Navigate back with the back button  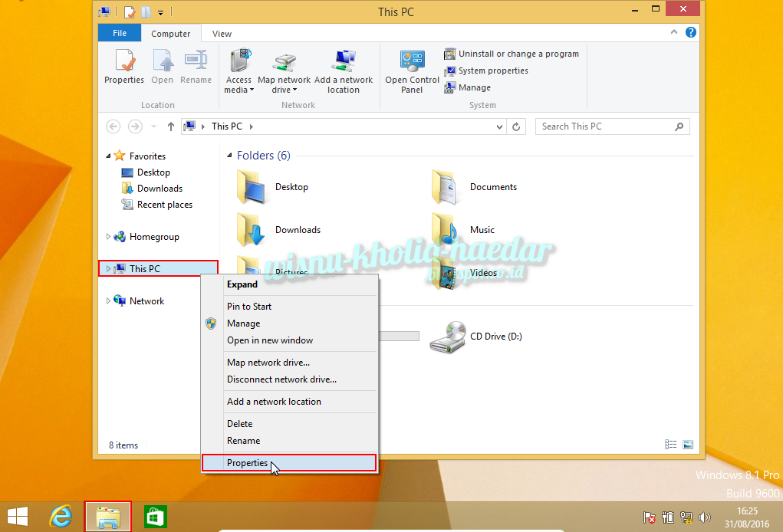click(113, 126)
